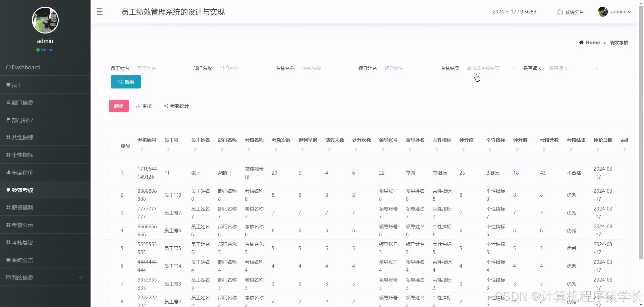
Task: Toggle the sidebar collapse hamburger icon
Action: [x=100, y=12]
